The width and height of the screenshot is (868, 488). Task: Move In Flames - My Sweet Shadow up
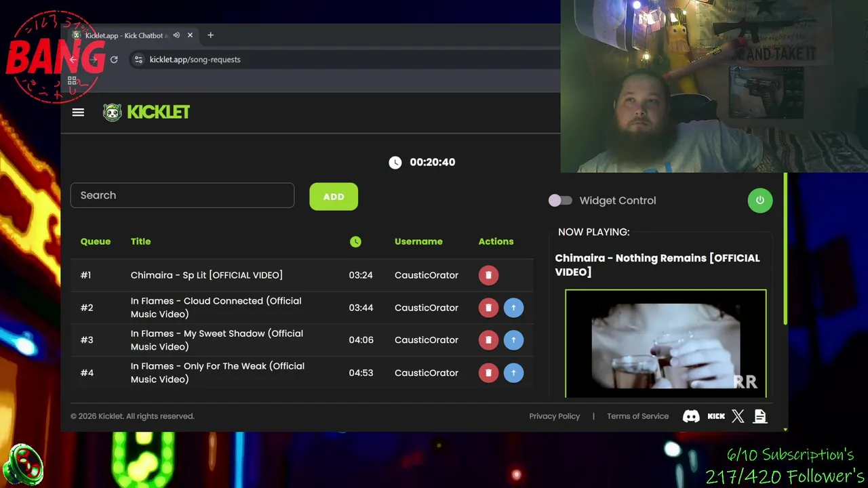tap(513, 340)
